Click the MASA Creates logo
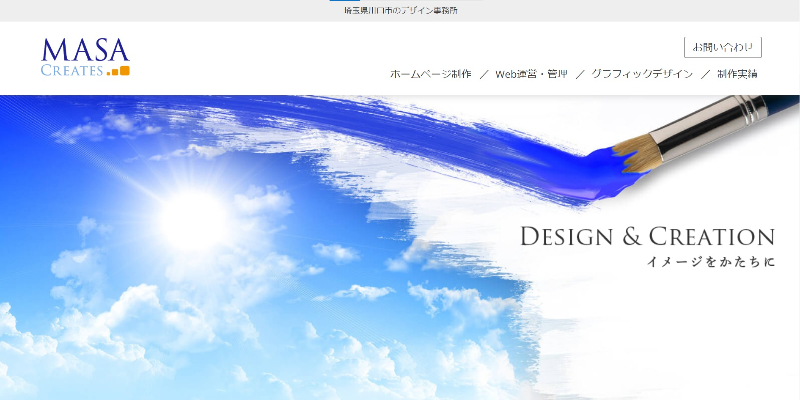This screenshot has width=800, height=400. (85, 57)
